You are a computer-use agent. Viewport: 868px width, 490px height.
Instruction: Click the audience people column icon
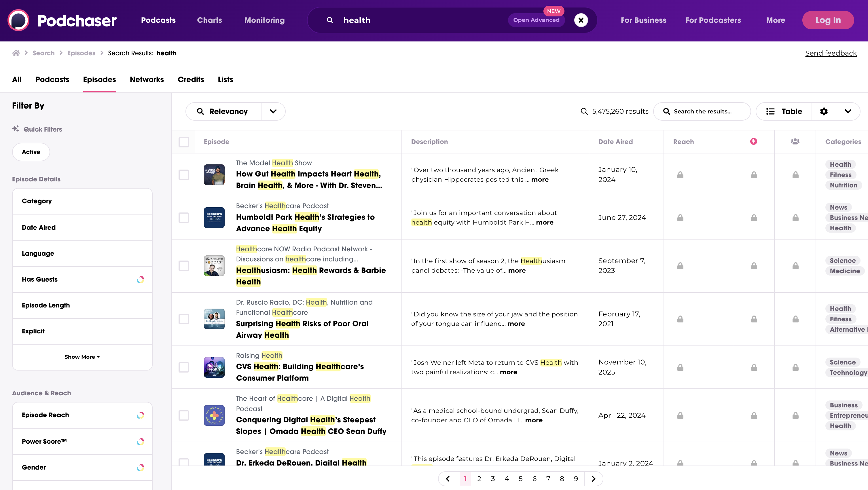(x=795, y=141)
